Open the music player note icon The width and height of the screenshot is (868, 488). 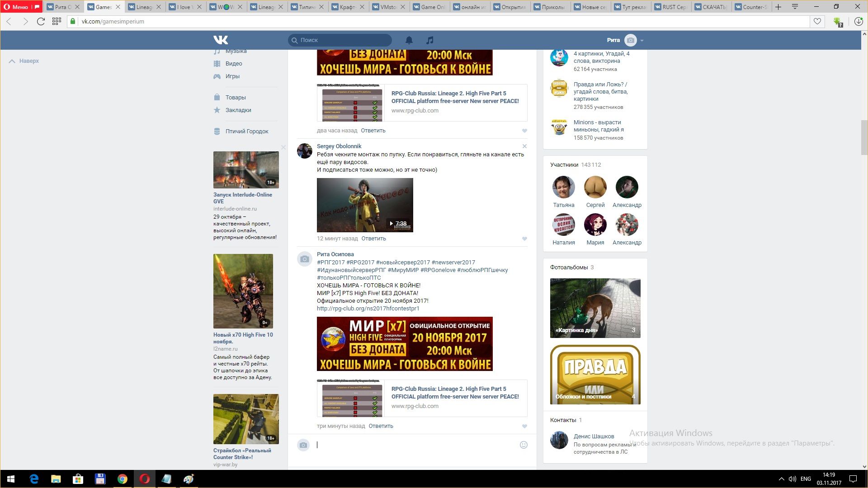coord(429,40)
